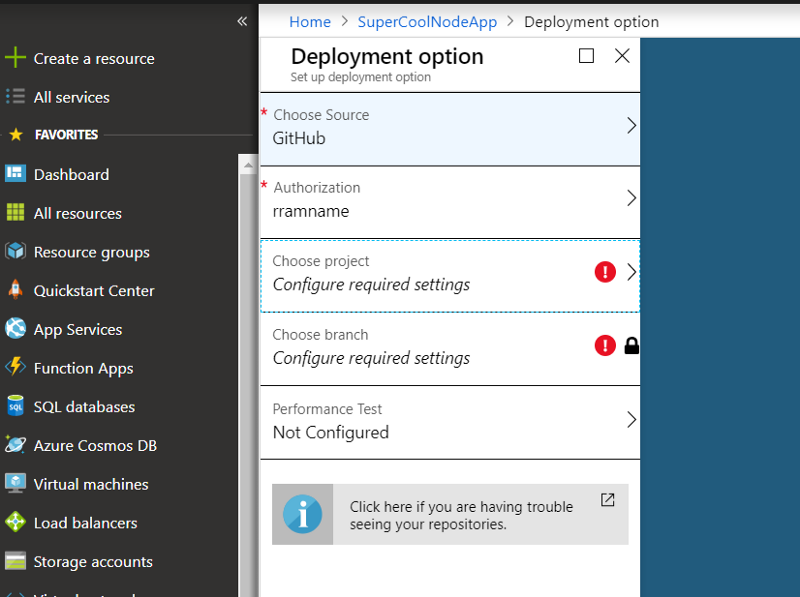
Task: Click the lock icon on Choose branch
Action: [632, 345]
